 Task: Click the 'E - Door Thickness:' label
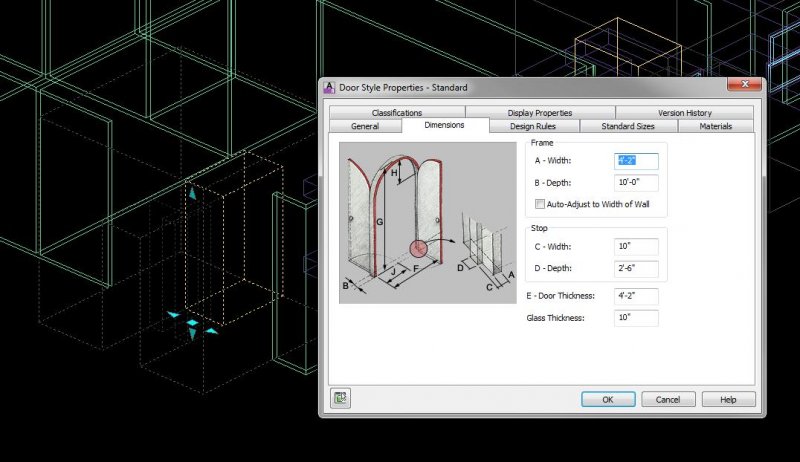(560, 296)
